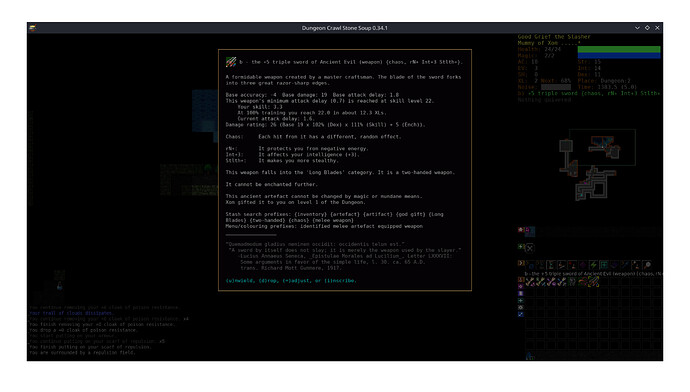Select the red scarf item in inventory
Image resolution: width=690 pixels, height=392 pixels.
click(x=583, y=282)
